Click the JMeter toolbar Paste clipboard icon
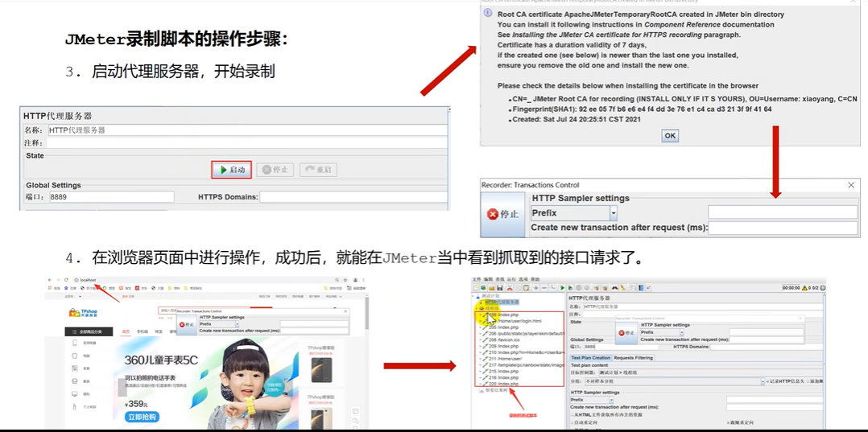The width and height of the screenshot is (868, 432). click(526, 288)
